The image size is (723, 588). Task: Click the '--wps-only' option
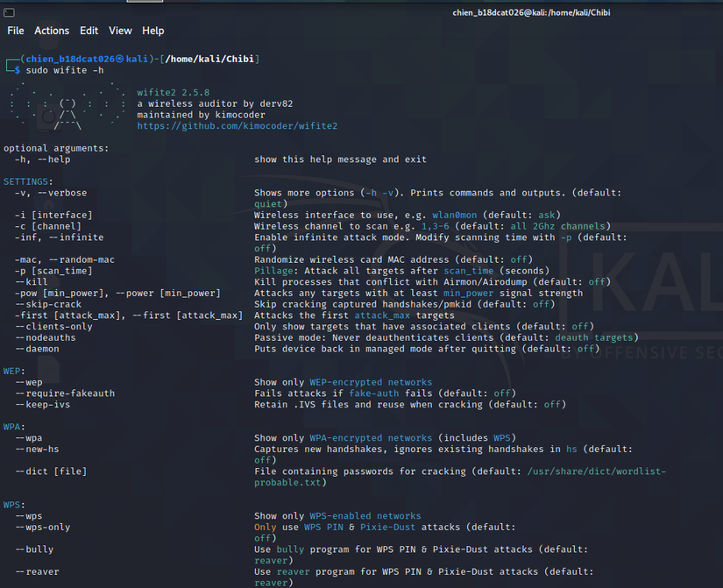[42, 528]
